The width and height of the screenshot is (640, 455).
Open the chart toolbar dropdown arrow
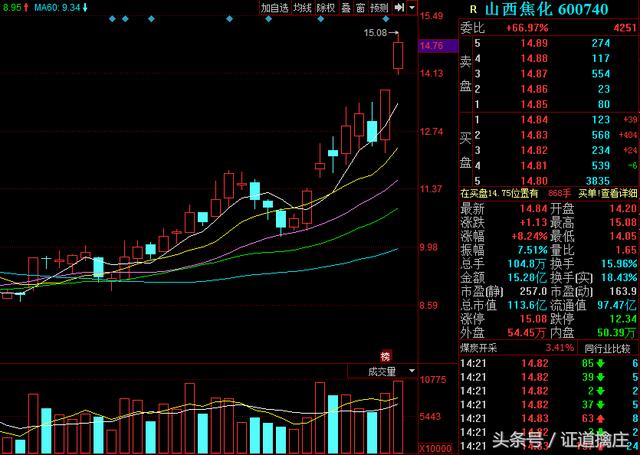pos(412,8)
